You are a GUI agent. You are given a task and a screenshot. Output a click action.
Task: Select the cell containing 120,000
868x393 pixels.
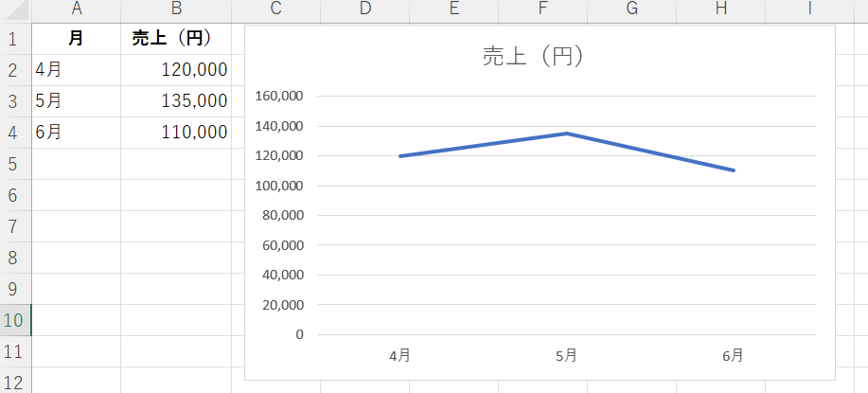176,70
